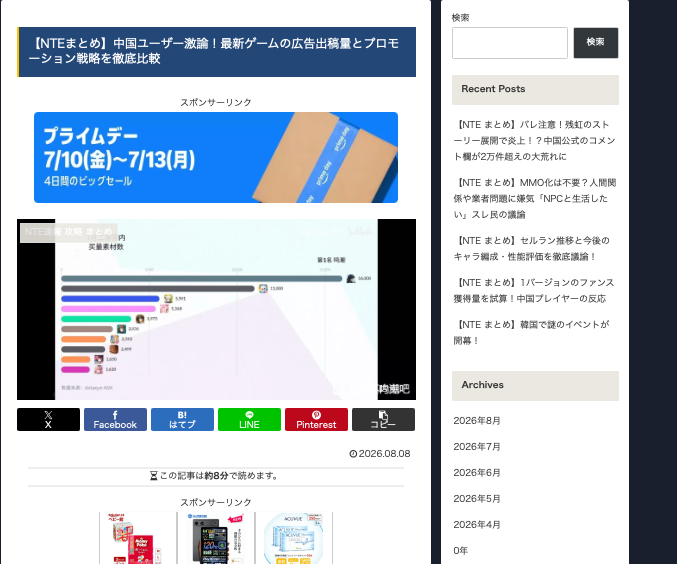Open recent post about 残虹のストーリー展開で炎上
Viewport: 677px width, 564px height.
(x=535, y=140)
